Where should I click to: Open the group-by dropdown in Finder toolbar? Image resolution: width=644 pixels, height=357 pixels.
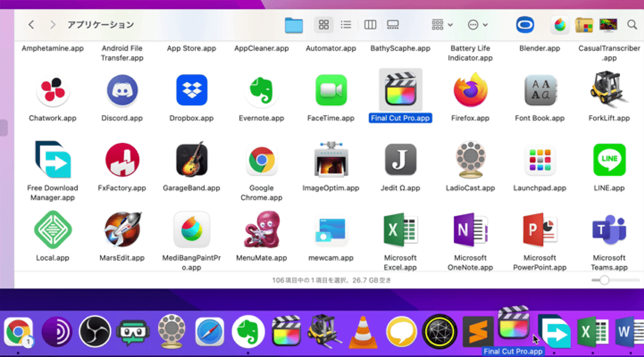pos(442,24)
